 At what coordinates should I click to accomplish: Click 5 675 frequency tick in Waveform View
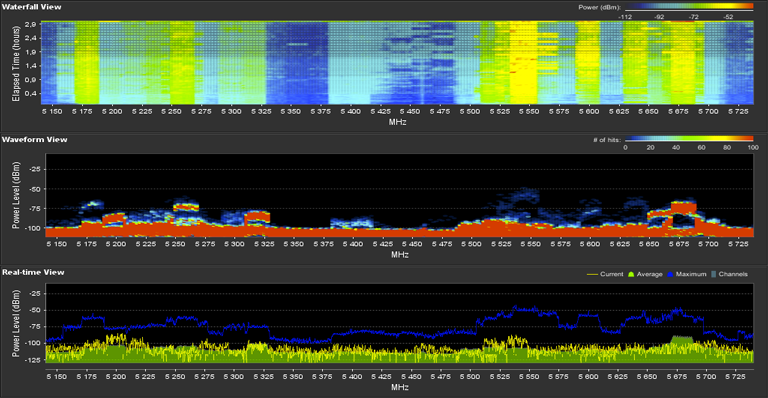[x=678, y=244]
